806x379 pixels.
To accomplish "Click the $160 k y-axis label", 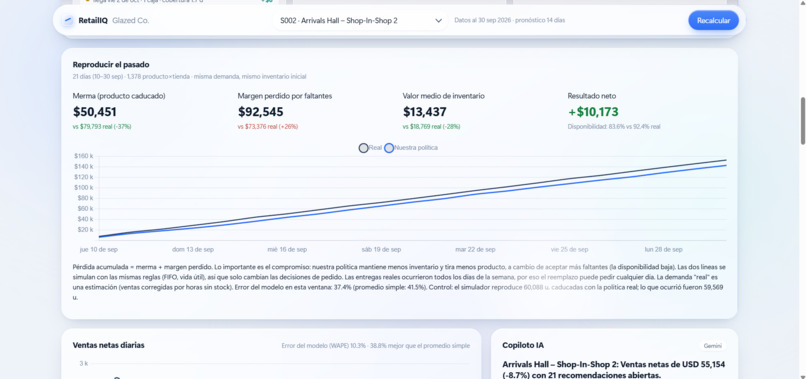I will coord(84,156).
